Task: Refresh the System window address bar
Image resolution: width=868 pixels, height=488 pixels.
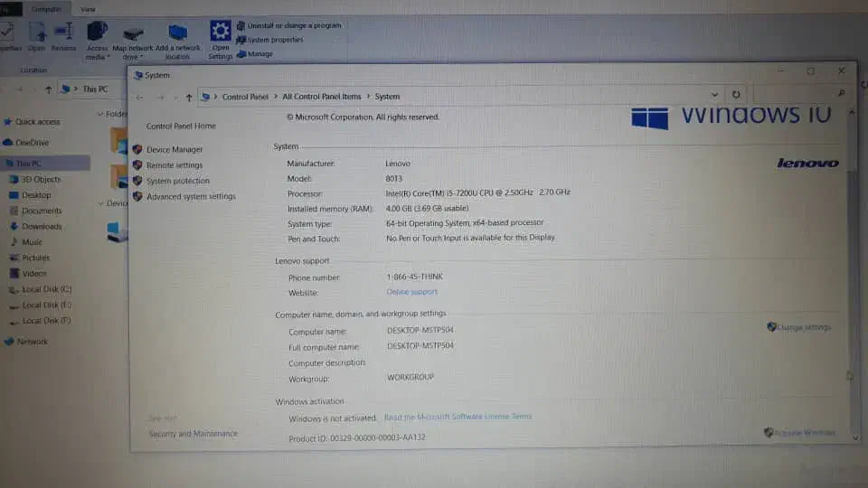Action: [x=736, y=95]
